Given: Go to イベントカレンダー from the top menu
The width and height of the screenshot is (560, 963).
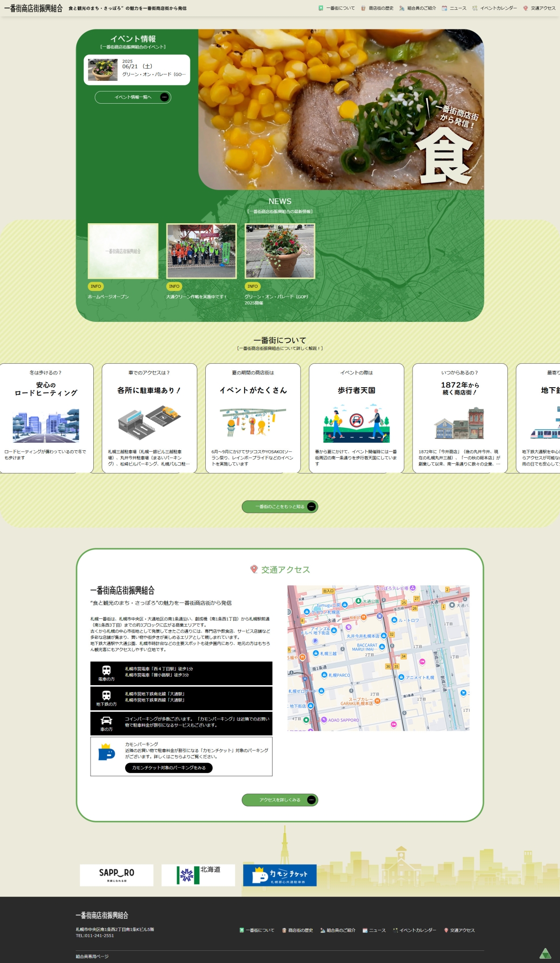Looking at the screenshot, I should click(495, 8).
